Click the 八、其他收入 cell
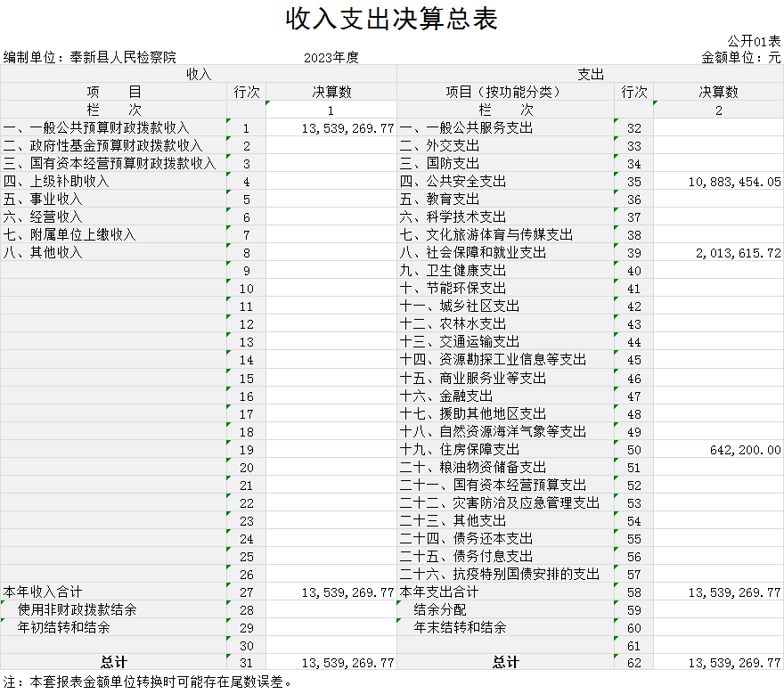784x694 pixels. (x=113, y=252)
